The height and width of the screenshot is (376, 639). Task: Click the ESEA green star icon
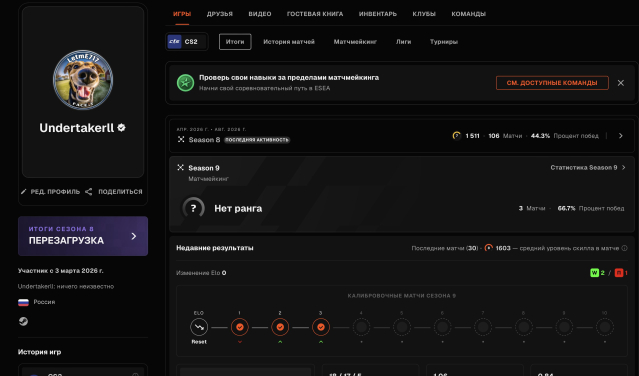pos(185,83)
